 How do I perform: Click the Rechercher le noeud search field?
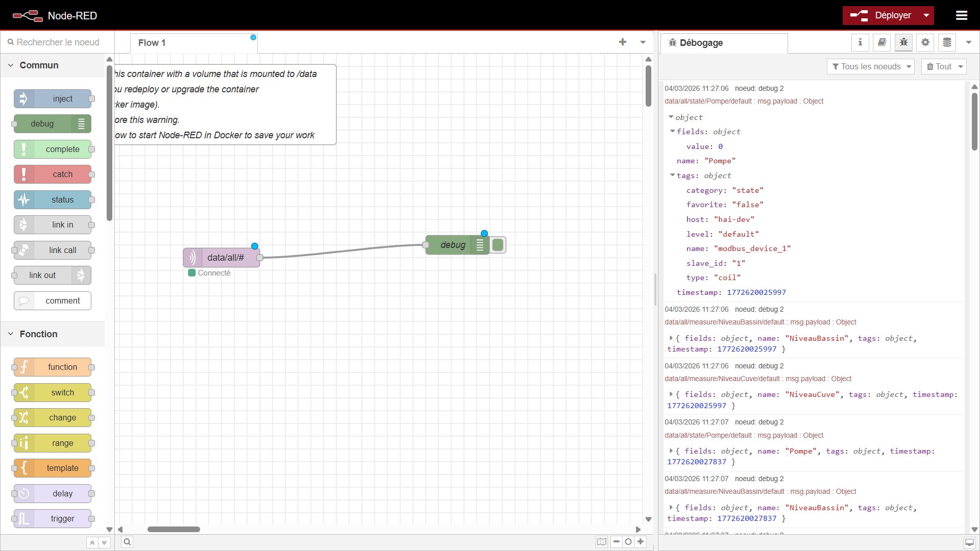click(58, 42)
